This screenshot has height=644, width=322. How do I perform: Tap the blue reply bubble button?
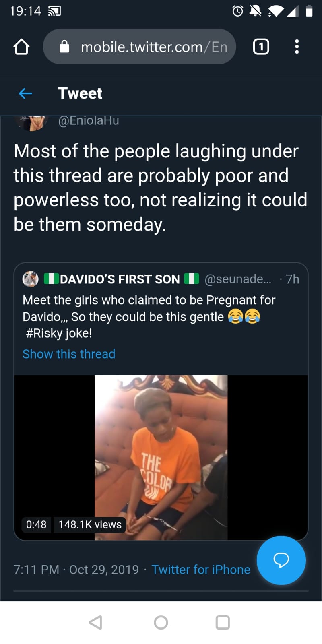(x=281, y=560)
